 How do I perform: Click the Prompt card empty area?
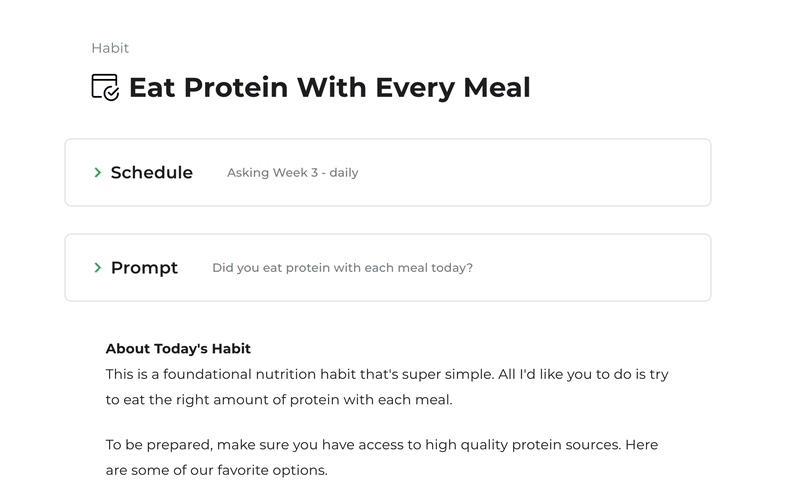pyautogui.click(x=590, y=268)
